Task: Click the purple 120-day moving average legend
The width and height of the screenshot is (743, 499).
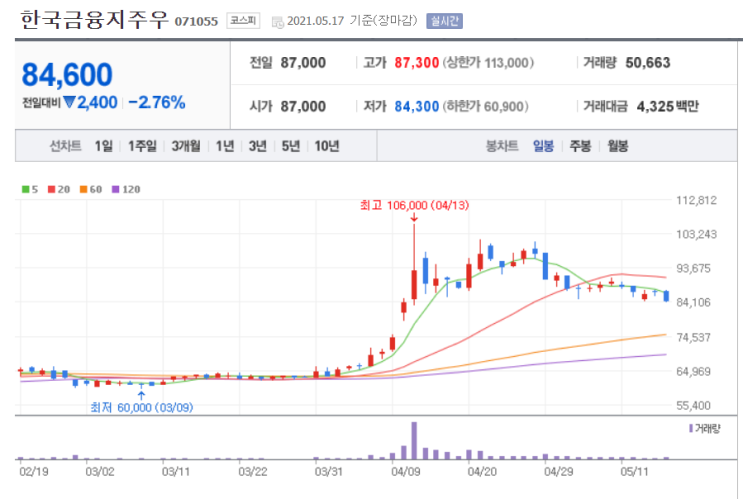Action: tap(126, 190)
